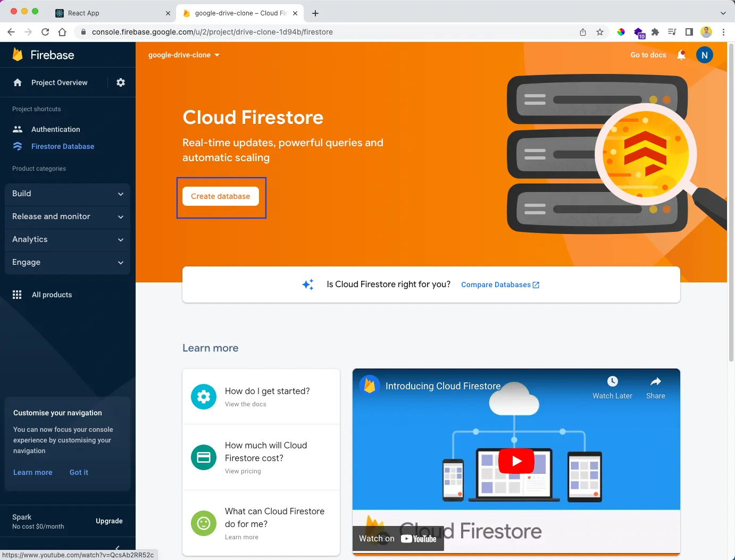Collapse the sidebar with bottom chevron
735x560 pixels.
tap(118, 547)
